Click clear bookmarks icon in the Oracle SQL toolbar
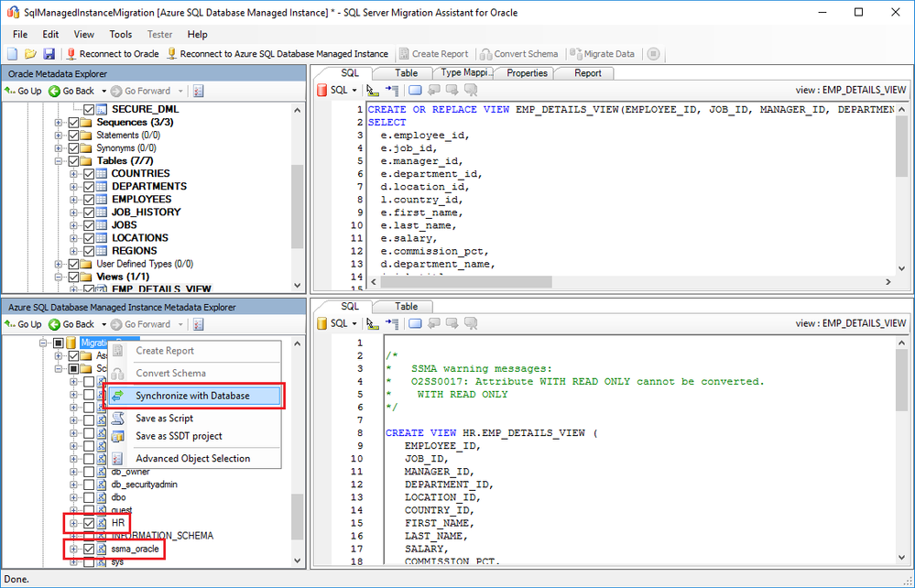This screenshot has height=588, width=915. click(x=471, y=91)
